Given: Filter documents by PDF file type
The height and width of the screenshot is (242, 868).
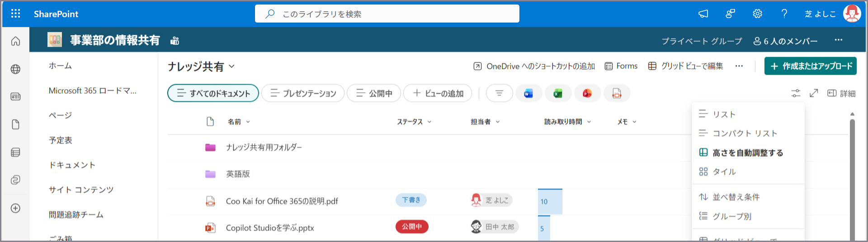Looking at the screenshot, I should click(617, 93).
